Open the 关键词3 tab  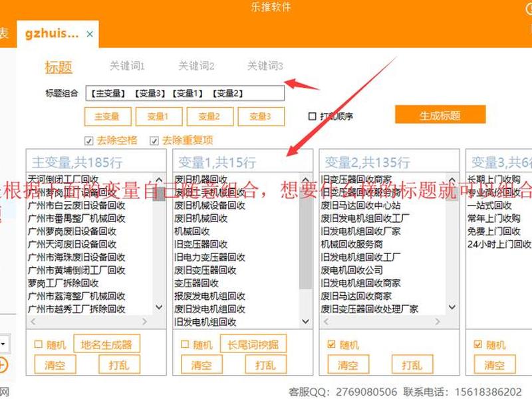[x=265, y=66]
